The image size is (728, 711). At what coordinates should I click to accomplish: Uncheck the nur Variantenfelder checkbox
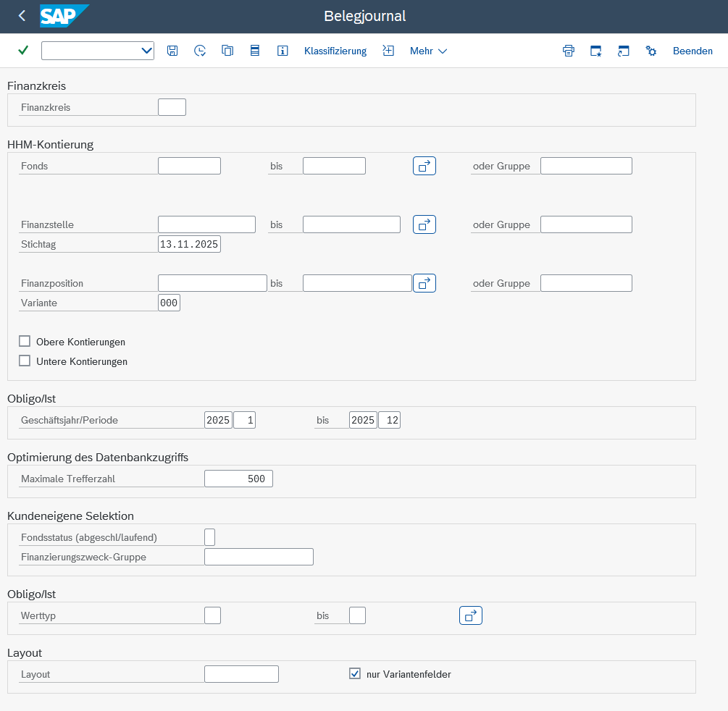pyautogui.click(x=355, y=674)
